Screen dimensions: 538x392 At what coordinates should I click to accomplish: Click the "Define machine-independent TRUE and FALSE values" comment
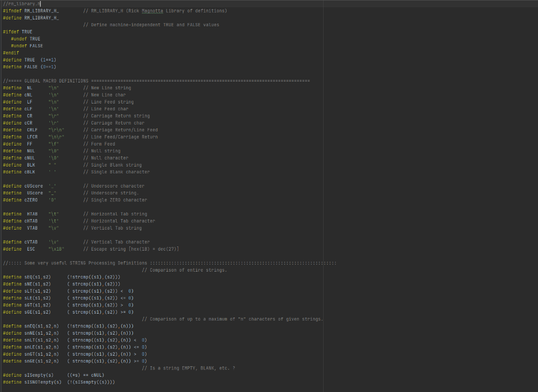click(151, 25)
